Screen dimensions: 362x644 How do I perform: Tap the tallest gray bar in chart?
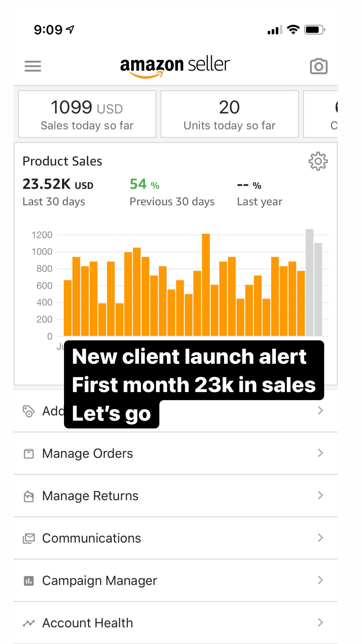pos(310,282)
